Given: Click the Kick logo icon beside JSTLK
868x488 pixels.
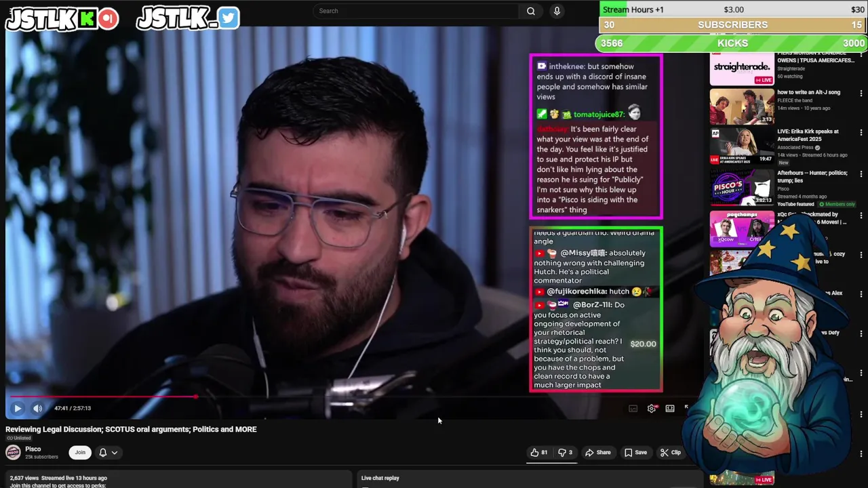Looking at the screenshot, I should pyautogui.click(x=87, y=18).
